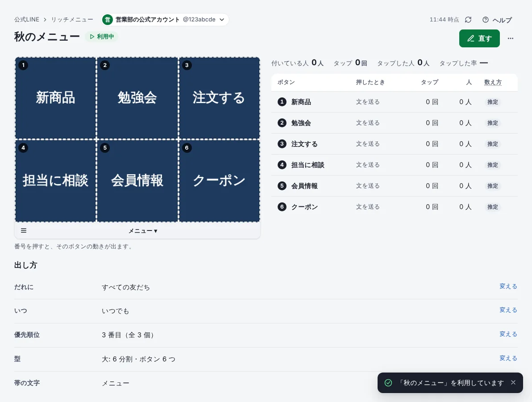The image size is (532, 402).
Task: Click the number 5 icon in table row
Action: tap(282, 186)
